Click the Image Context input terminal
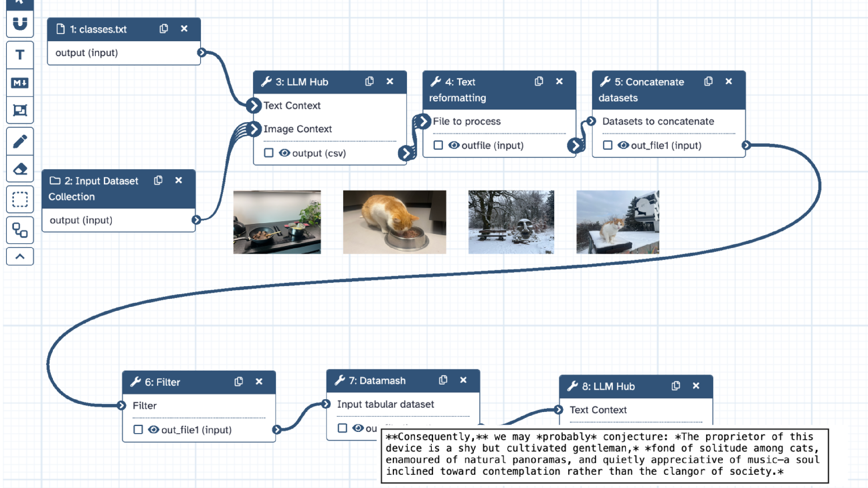Screen dimensions: 868x488 [255, 129]
